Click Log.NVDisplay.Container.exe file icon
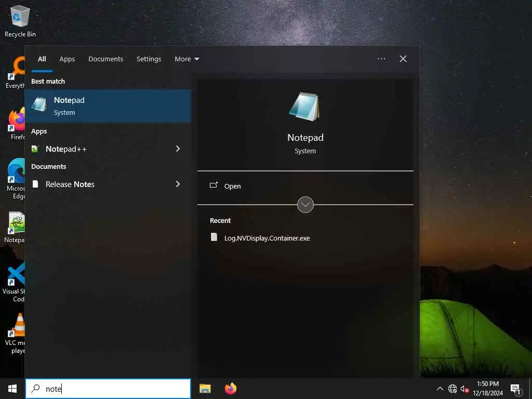The image size is (532, 399). point(214,237)
